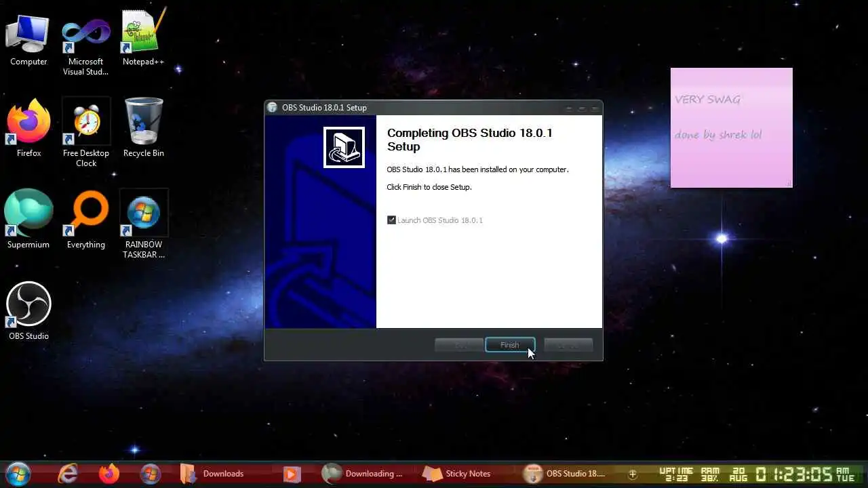Click the 20 AUG date in taskbar

(738, 474)
